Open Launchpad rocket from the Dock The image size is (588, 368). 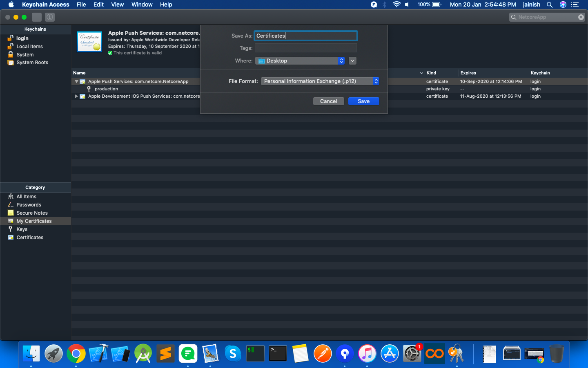[x=53, y=353]
